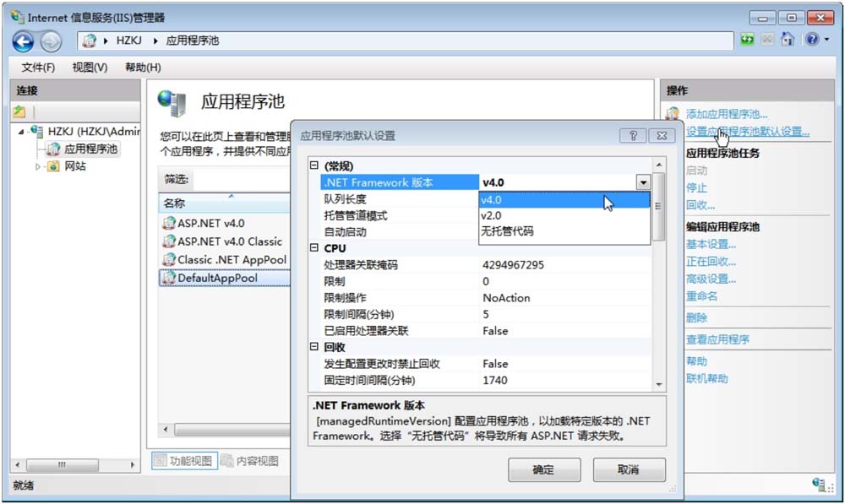Click 基本设置 action link
The image size is (845, 504).
point(711,245)
